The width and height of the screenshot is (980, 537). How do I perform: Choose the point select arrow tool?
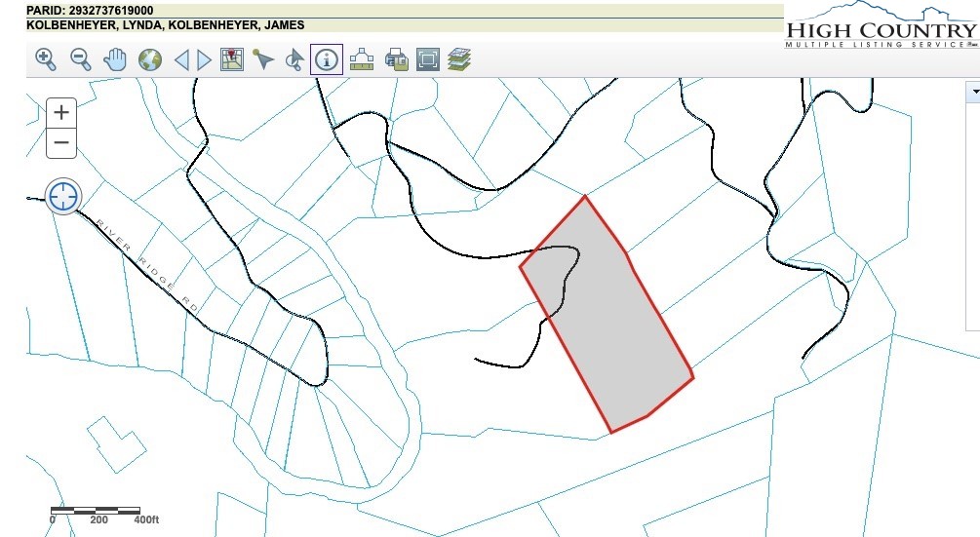point(263,60)
